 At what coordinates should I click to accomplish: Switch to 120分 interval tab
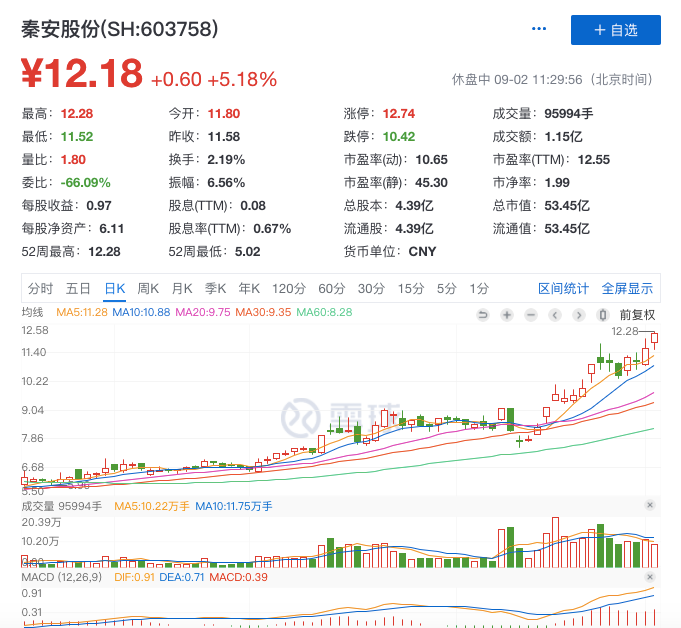tap(289, 288)
